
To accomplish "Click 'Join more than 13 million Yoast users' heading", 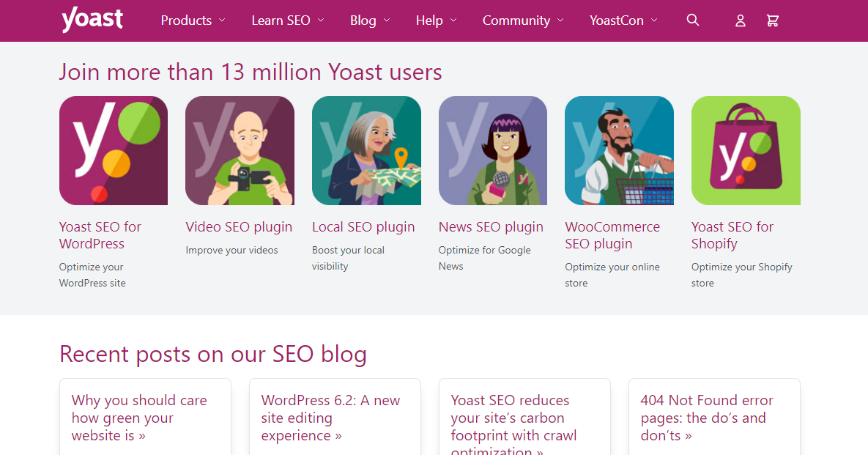I will [251, 72].
